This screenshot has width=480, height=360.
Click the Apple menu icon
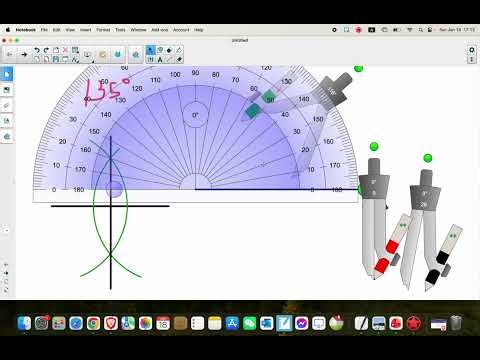[8, 30]
